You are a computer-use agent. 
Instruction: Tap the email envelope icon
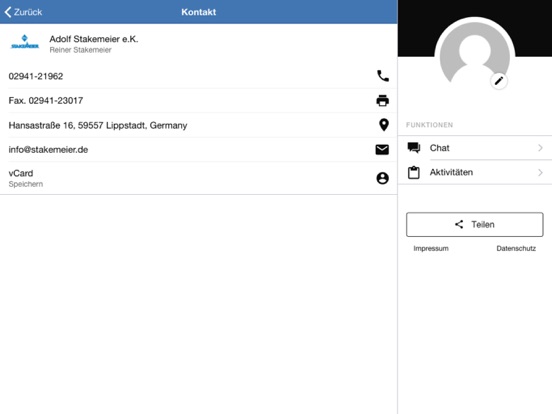(382, 150)
